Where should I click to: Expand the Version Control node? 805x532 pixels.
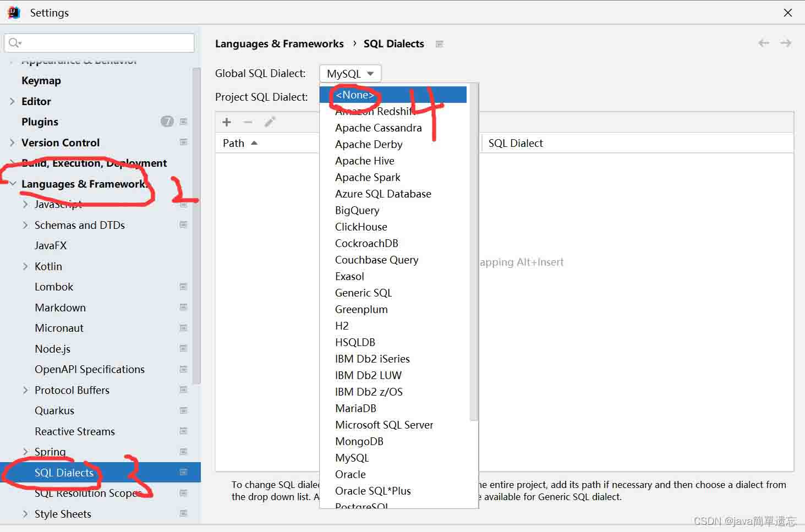[12, 142]
